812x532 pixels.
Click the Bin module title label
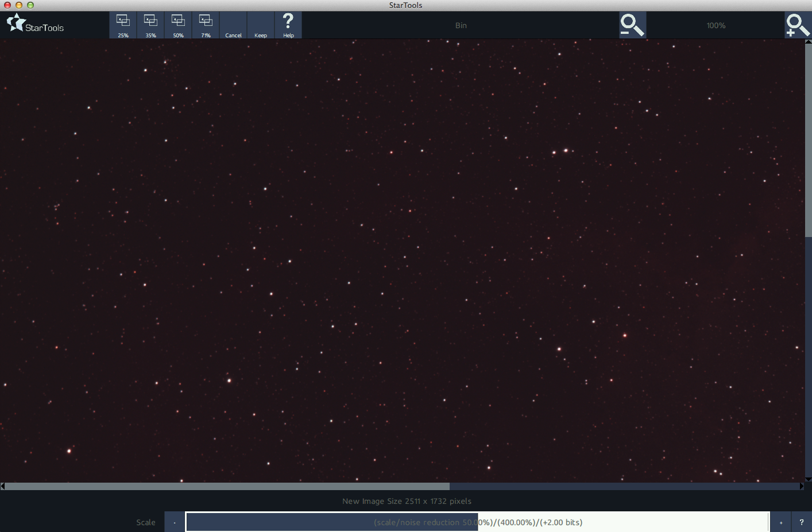[461, 25]
